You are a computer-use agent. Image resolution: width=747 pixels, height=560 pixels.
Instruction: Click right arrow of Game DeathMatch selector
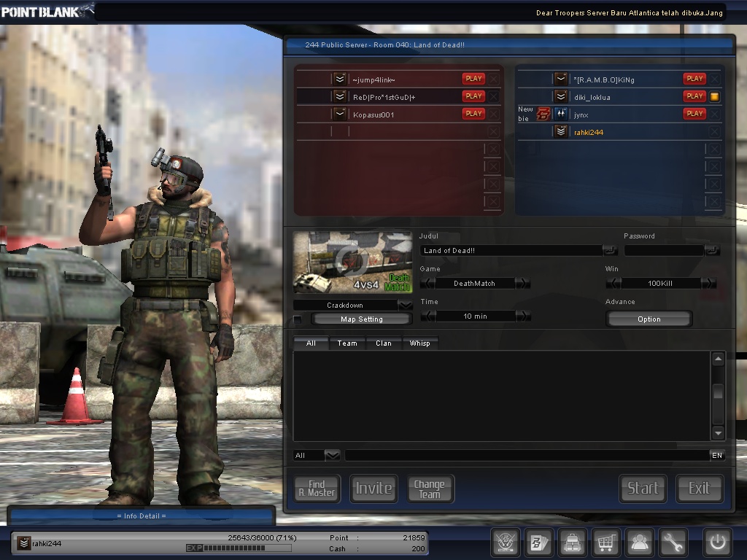(522, 284)
